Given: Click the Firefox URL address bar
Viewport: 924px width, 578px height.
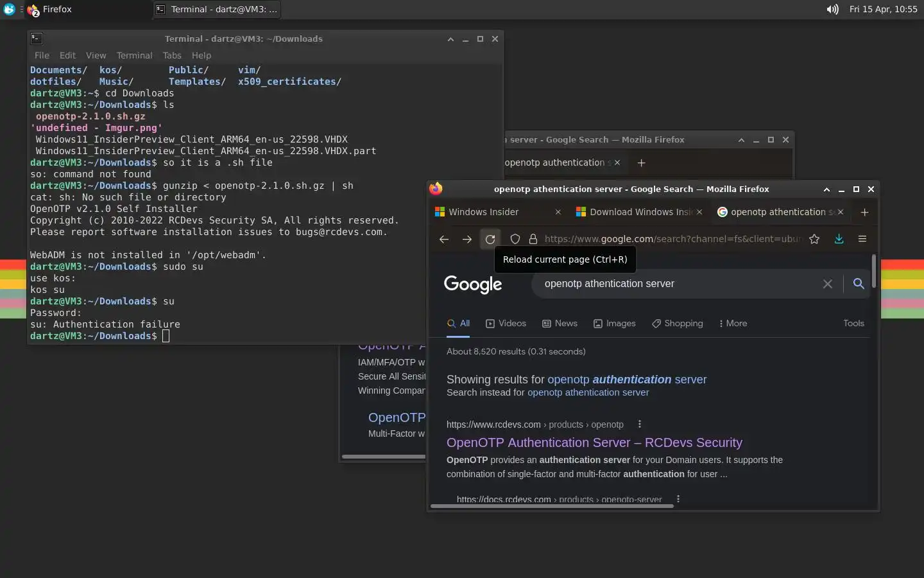Looking at the screenshot, I should coord(672,239).
